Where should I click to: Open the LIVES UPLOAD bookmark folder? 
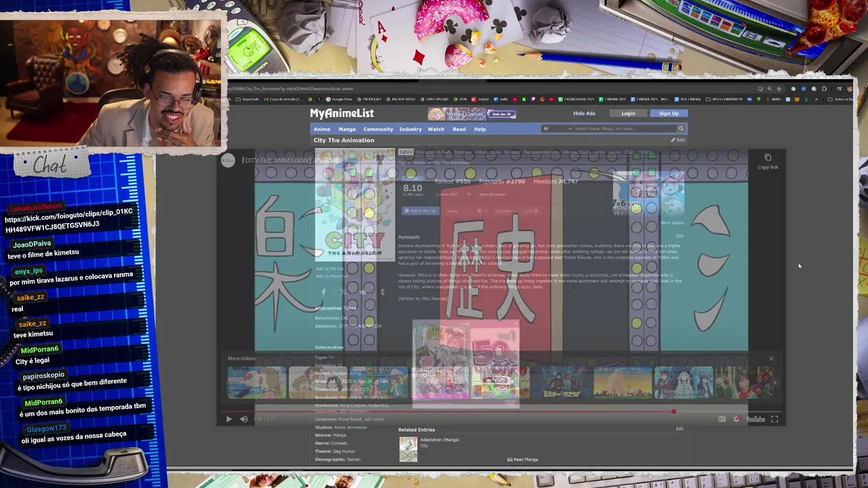[x=434, y=99]
